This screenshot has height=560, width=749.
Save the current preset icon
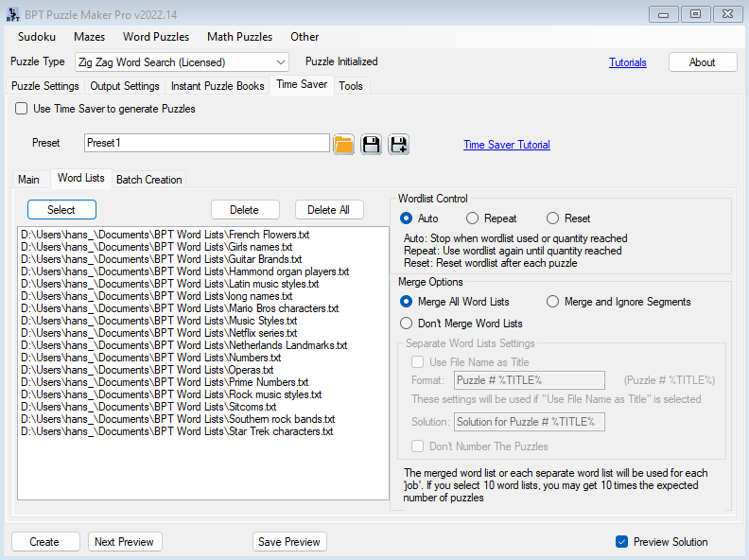(x=371, y=145)
